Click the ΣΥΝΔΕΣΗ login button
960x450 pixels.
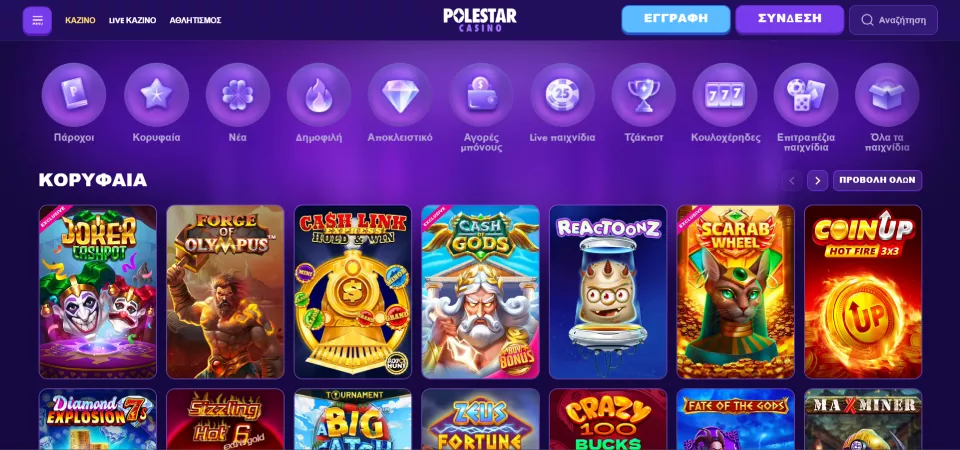(790, 19)
